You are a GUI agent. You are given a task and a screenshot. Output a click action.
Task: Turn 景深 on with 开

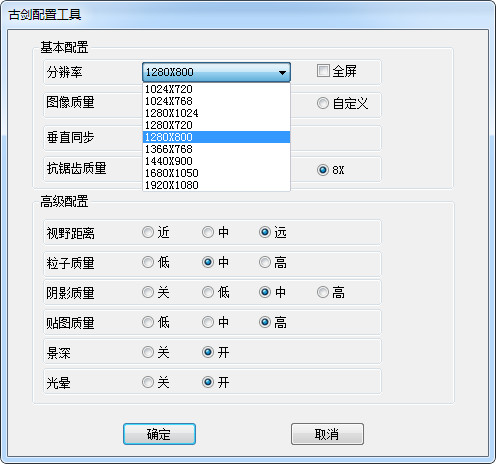(208, 352)
